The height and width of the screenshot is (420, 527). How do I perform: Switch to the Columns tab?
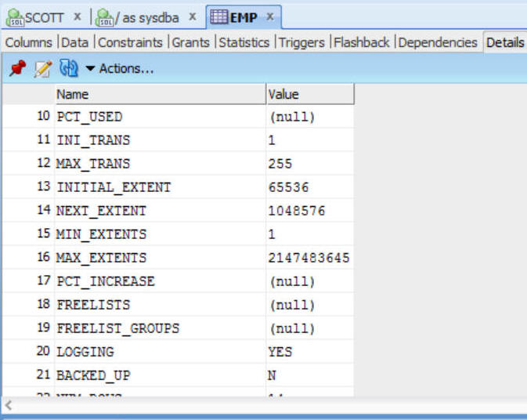[28, 42]
